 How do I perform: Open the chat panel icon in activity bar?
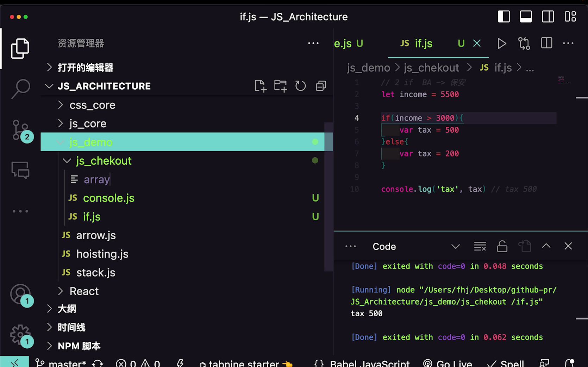click(20, 170)
